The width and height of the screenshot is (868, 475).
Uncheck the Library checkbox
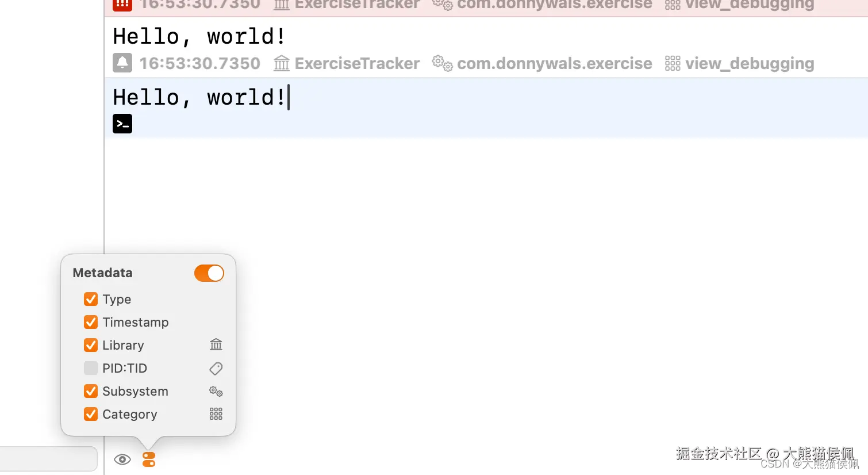pos(91,345)
